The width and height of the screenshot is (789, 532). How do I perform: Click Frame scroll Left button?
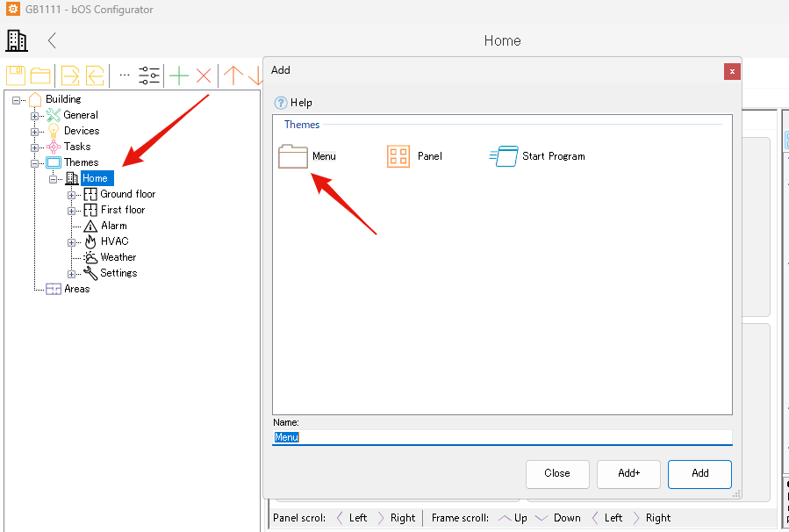[x=608, y=518]
